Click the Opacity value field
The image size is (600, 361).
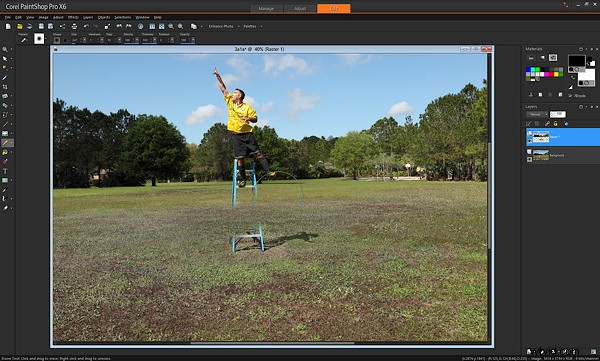point(185,40)
